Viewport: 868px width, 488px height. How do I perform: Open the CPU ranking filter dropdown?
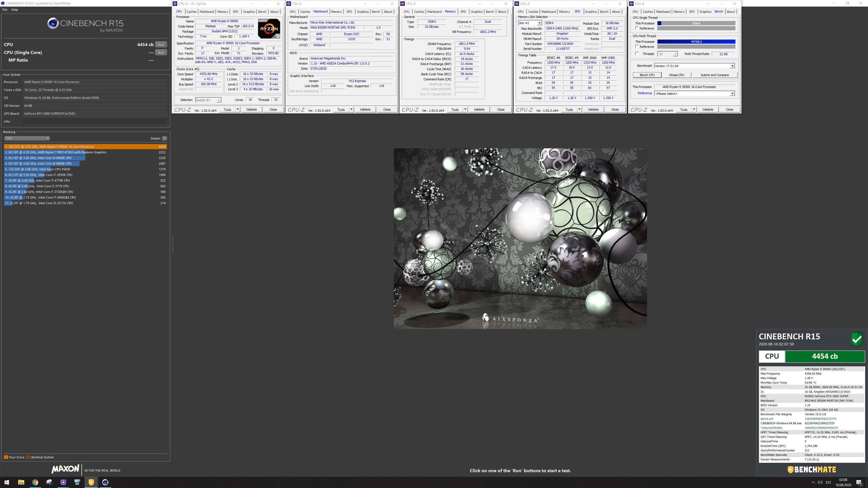point(27,138)
